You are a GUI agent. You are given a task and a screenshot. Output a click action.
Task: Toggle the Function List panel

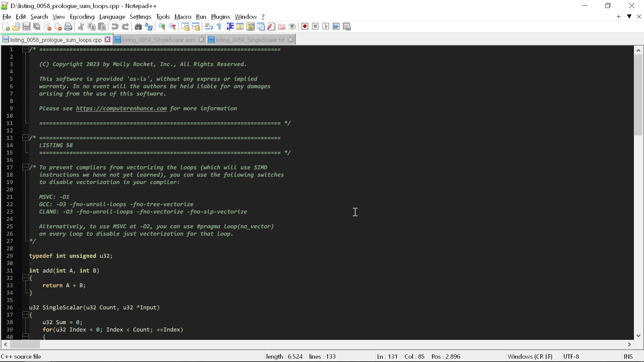pyautogui.click(x=271, y=26)
